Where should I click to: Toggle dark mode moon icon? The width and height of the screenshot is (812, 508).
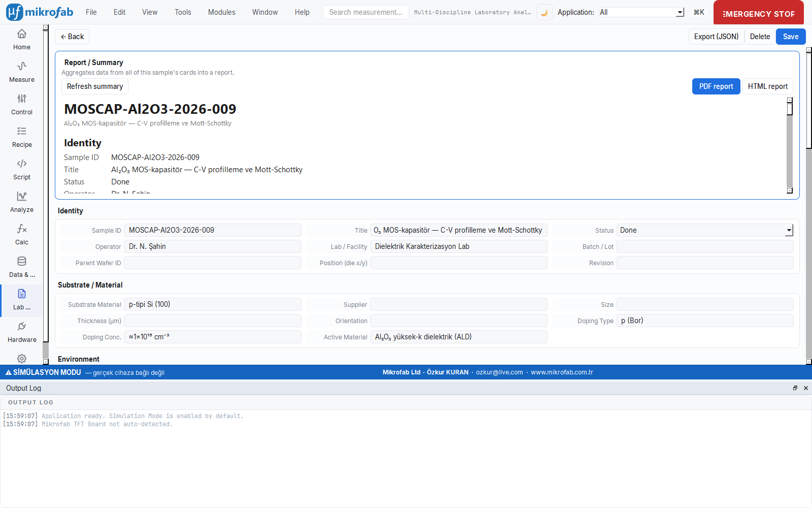[545, 12]
